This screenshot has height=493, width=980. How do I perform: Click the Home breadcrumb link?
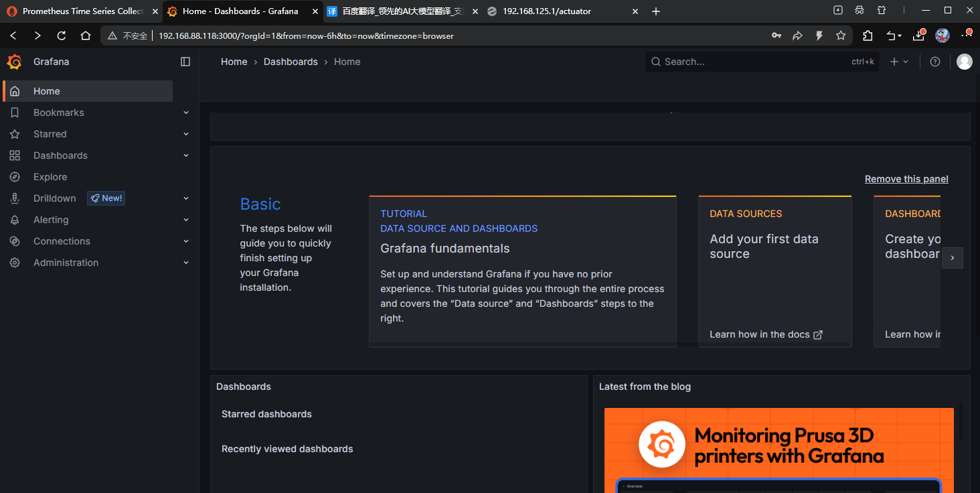coord(234,62)
